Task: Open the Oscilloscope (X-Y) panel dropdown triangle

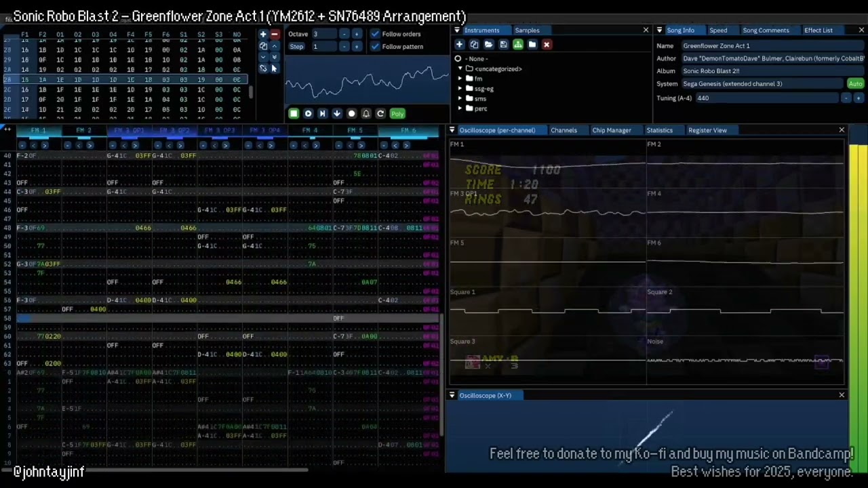Action: (452, 395)
